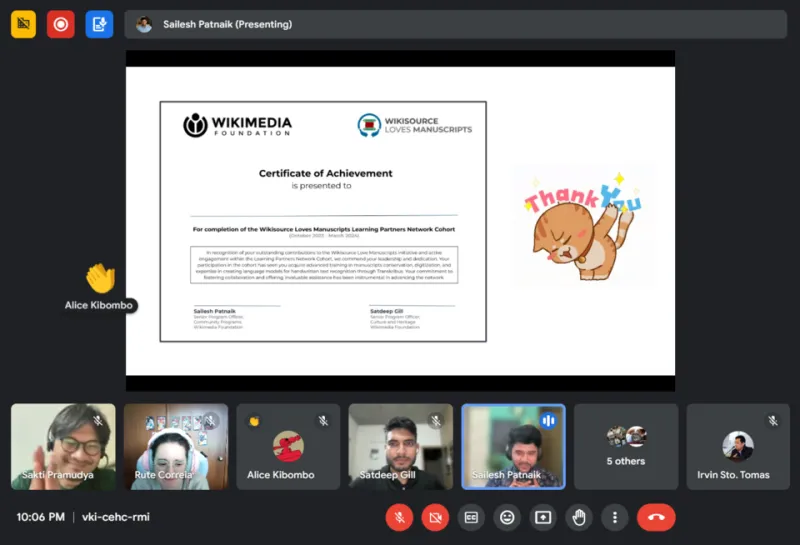
Task: Click Irvin Sto. Tomas avatar photo
Action: (738, 446)
